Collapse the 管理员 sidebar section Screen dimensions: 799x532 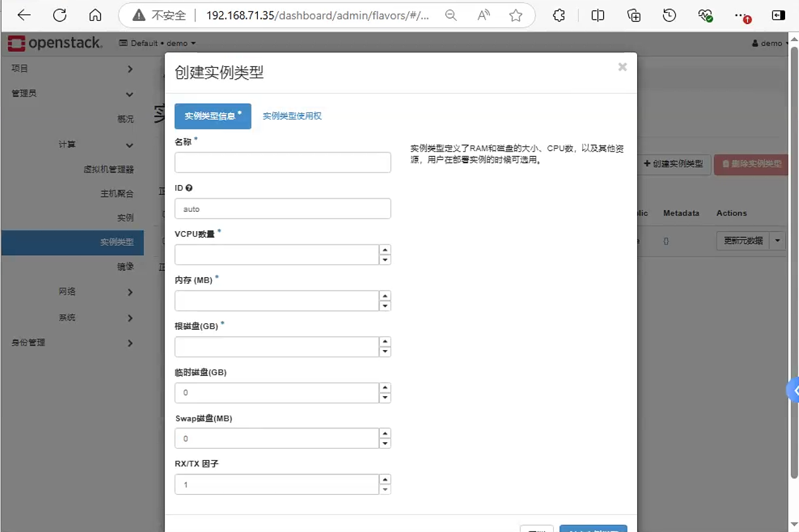pos(72,94)
